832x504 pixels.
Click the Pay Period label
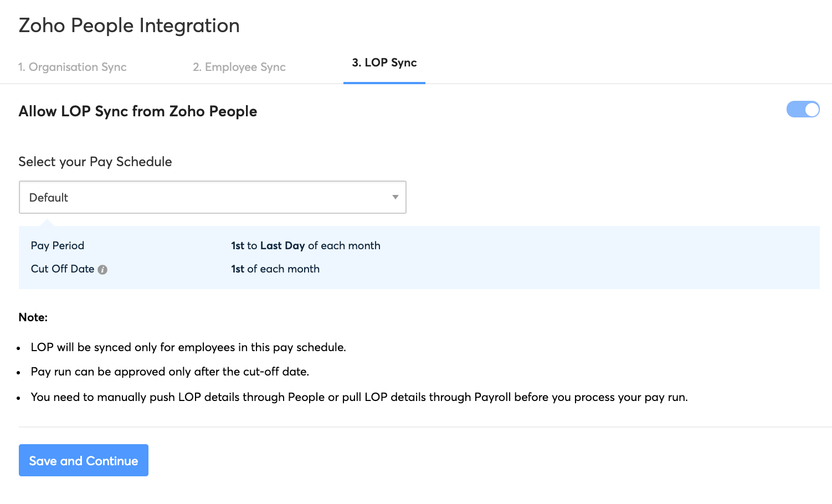[58, 245]
